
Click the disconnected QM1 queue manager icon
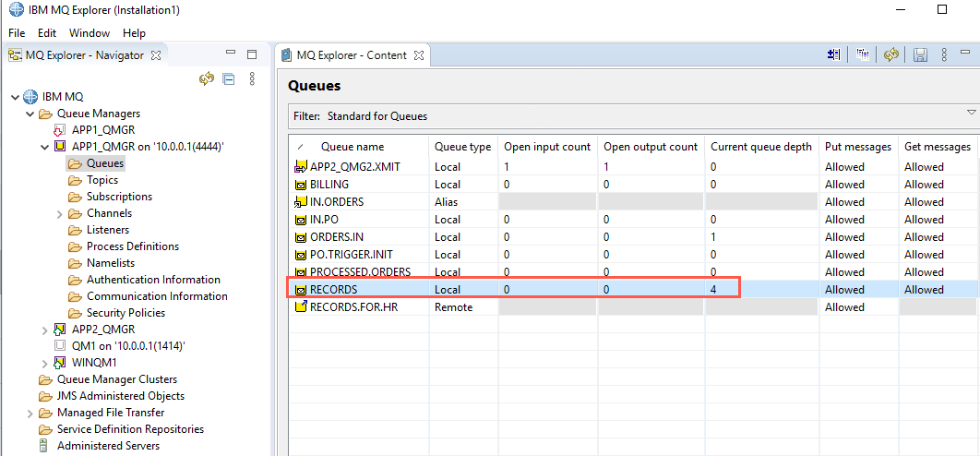point(60,345)
